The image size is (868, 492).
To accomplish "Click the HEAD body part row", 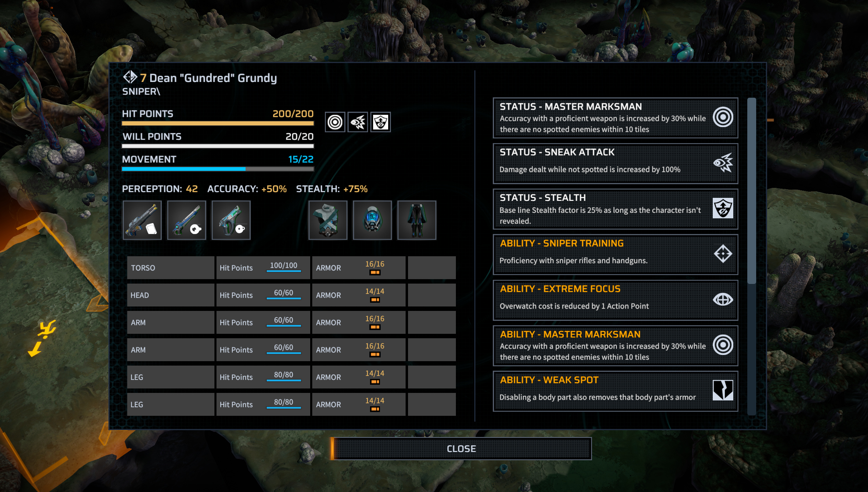I will [291, 295].
